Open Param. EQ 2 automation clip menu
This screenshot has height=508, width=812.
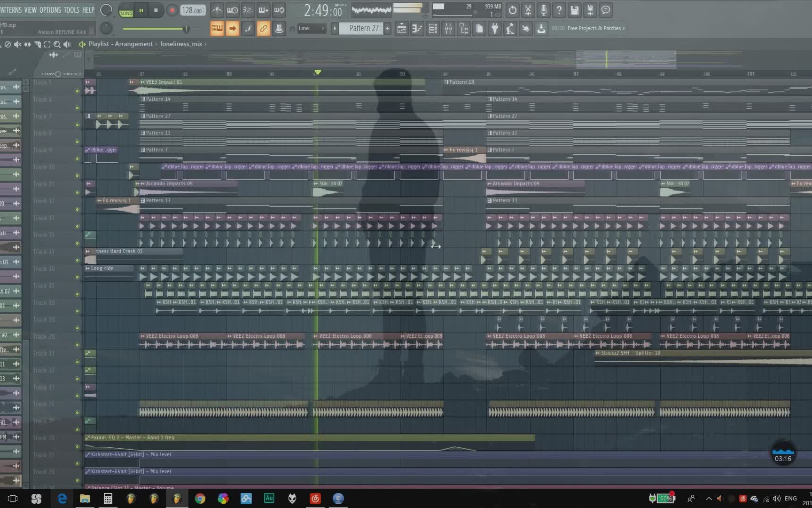[x=87, y=437]
